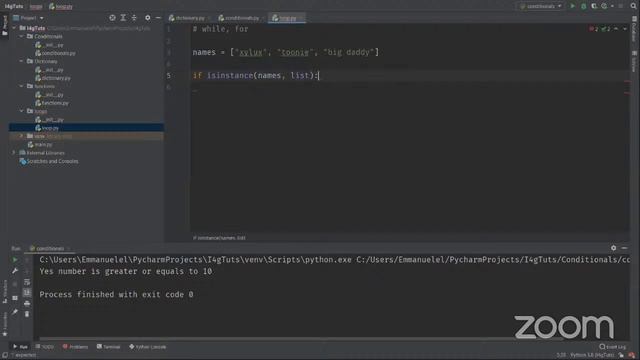Hide the Project tool window
The height and width of the screenshot is (360, 640).
pos(158,18)
